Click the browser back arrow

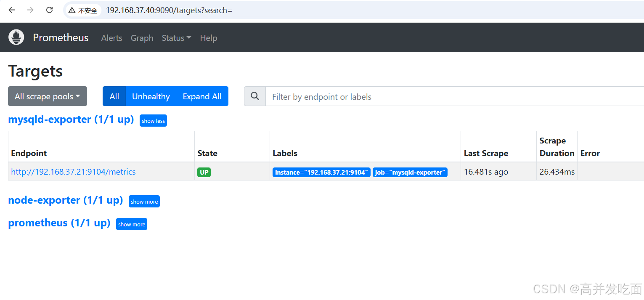(x=11, y=10)
